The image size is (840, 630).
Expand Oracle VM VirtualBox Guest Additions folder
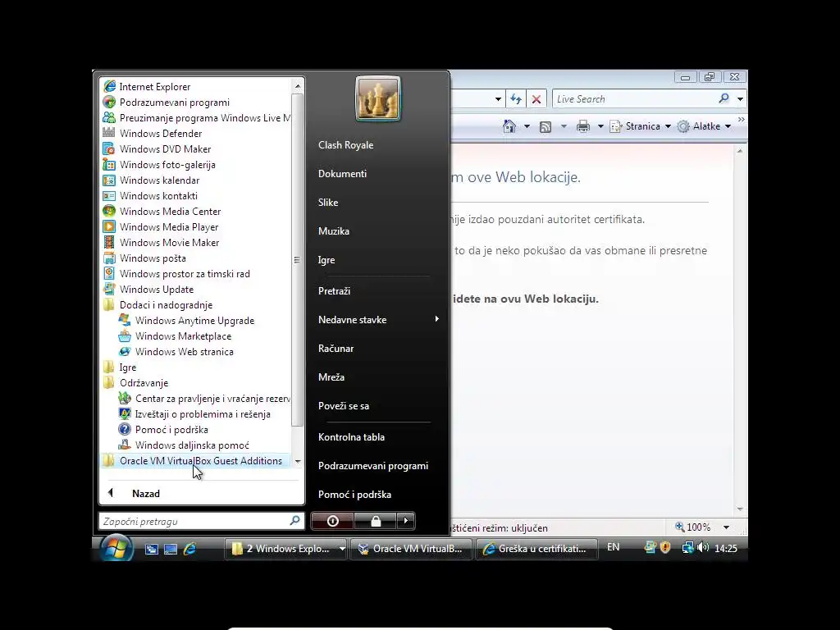[x=196, y=461]
